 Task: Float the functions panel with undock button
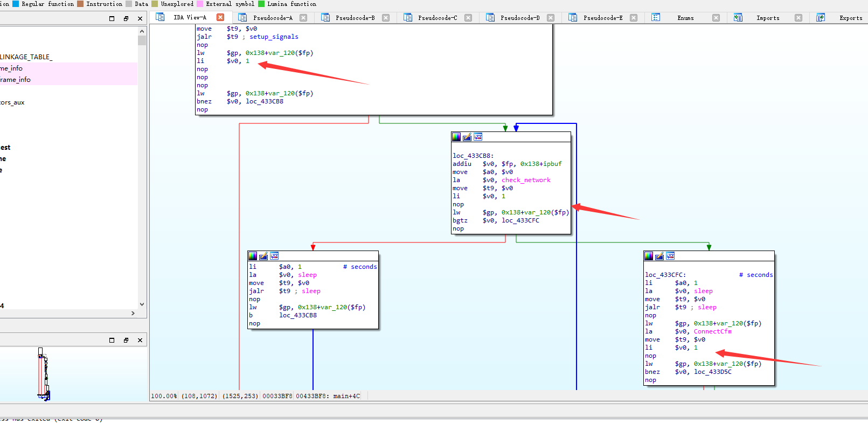(126, 18)
